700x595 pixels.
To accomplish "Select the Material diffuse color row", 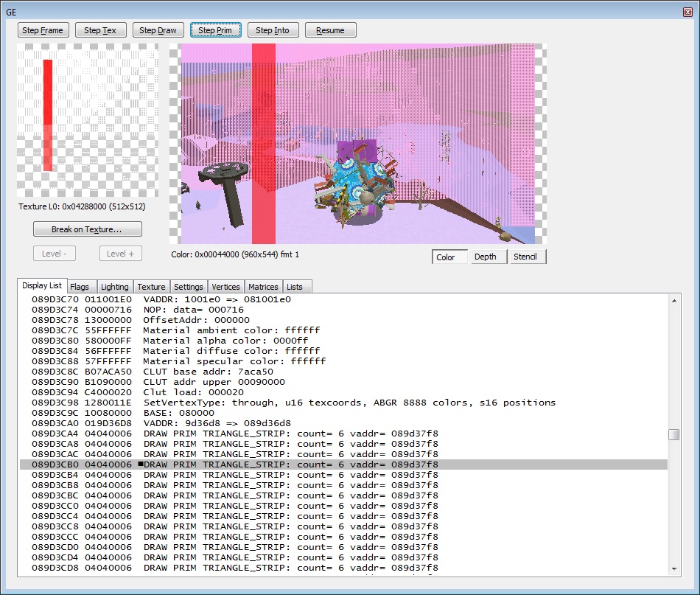I will click(x=344, y=351).
